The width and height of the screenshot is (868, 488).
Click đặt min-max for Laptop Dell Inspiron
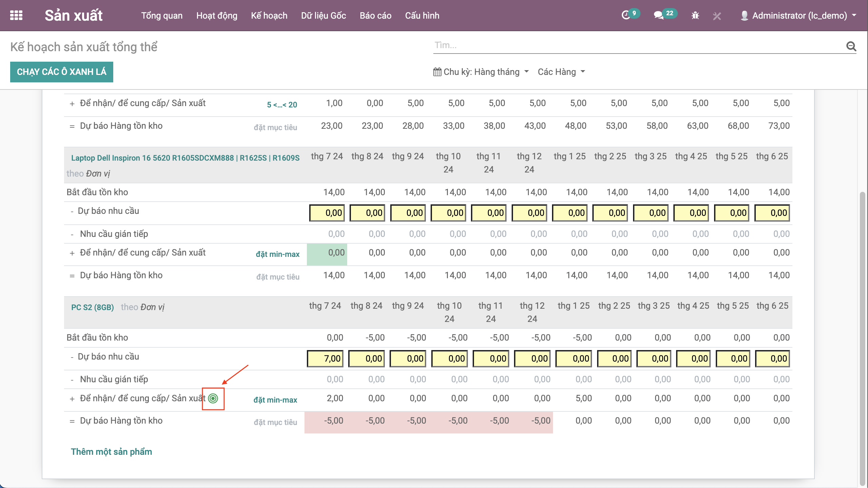(277, 254)
